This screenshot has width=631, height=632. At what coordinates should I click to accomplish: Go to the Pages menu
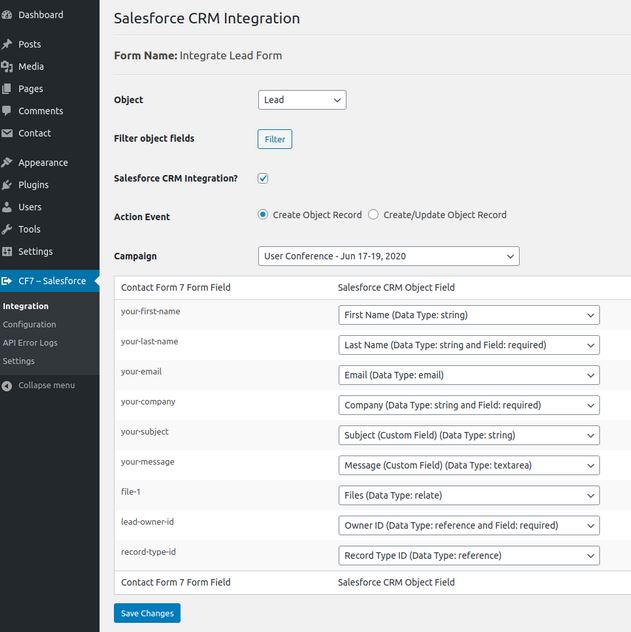(31, 89)
